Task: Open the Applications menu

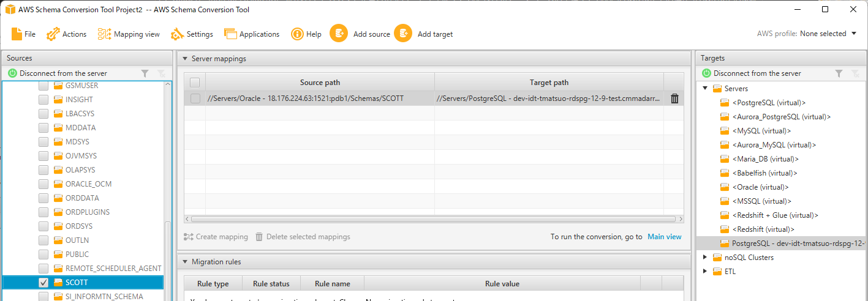Action: tap(252, 34)
